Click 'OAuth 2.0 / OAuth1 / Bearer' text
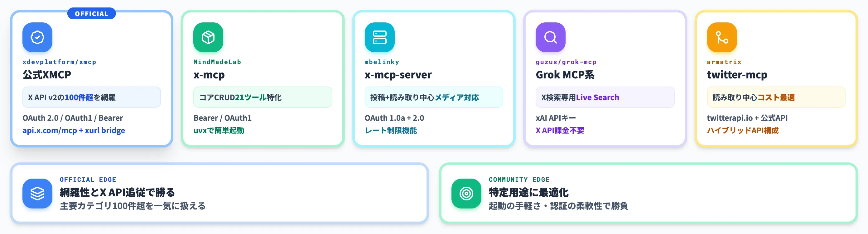This screenshot has width=868, height=234. (x=72, y=118)
